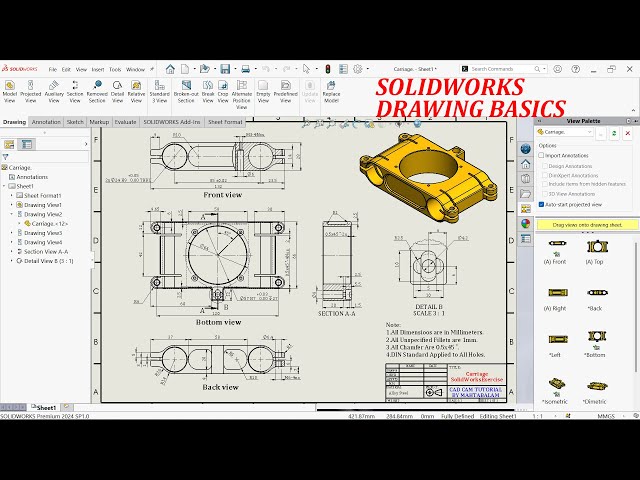Open the File menu
This screenshot has width=640, height=480.
point(52,69)
